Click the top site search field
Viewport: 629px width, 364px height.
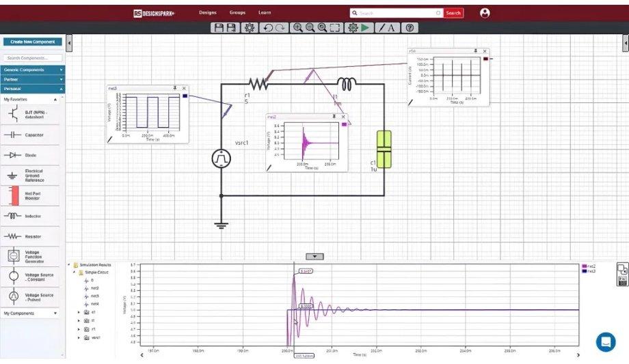(397, 13)
